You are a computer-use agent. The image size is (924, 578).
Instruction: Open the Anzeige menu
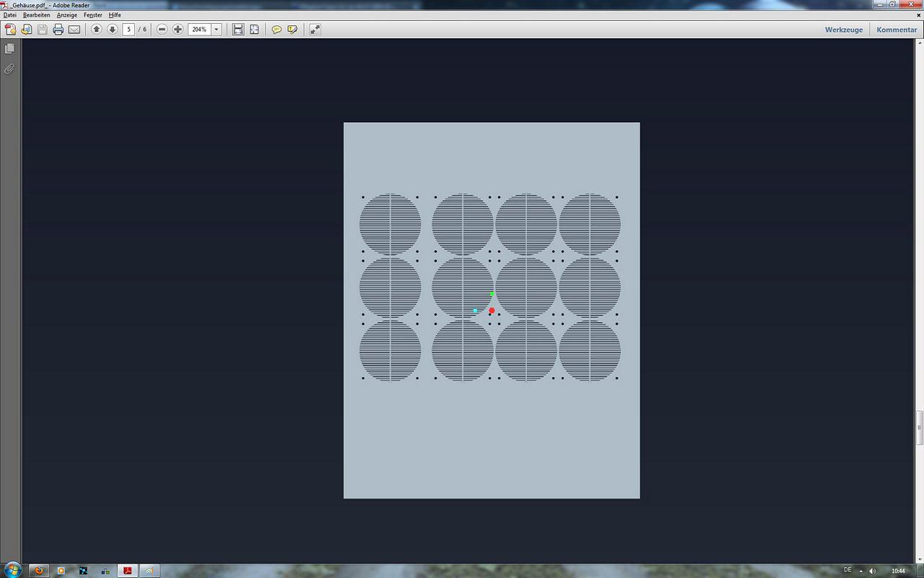click(66, 15)
